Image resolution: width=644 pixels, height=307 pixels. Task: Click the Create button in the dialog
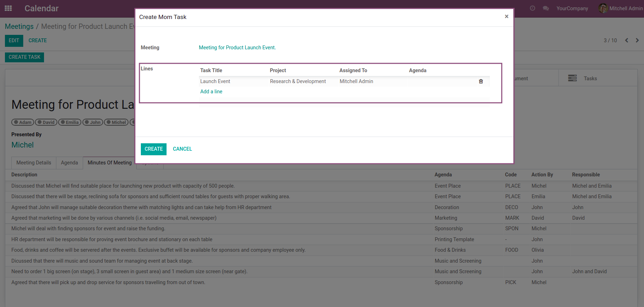pyautogui.click(x=154, y=149)
